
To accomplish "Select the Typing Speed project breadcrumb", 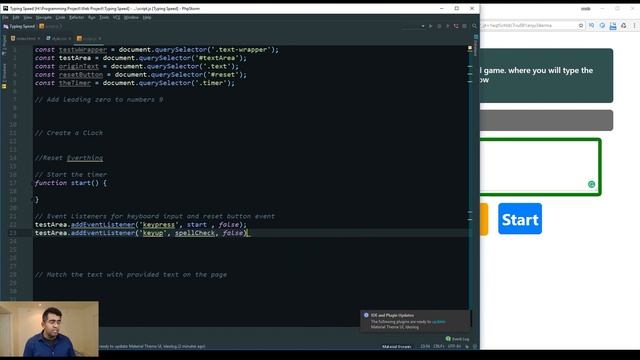I will tap(19, 26).
